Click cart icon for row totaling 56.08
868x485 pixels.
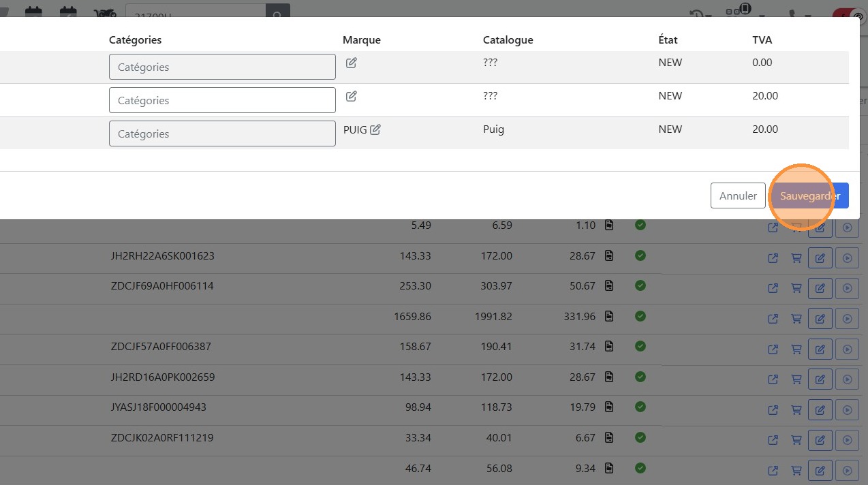tap(796, 470)
